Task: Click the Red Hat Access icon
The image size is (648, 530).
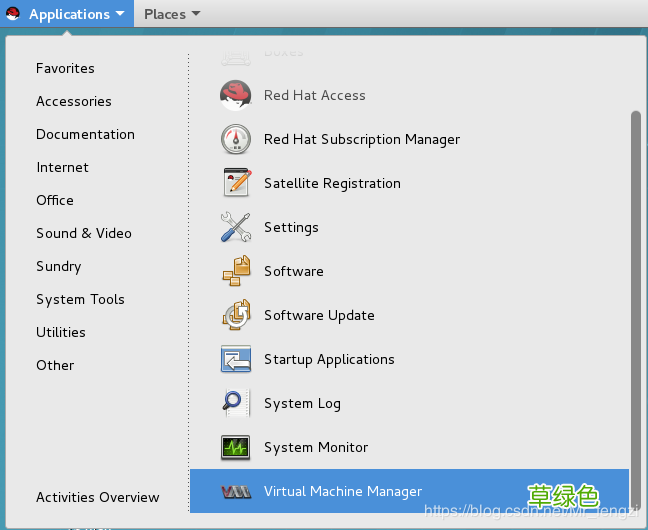Action: click(236, 95)
